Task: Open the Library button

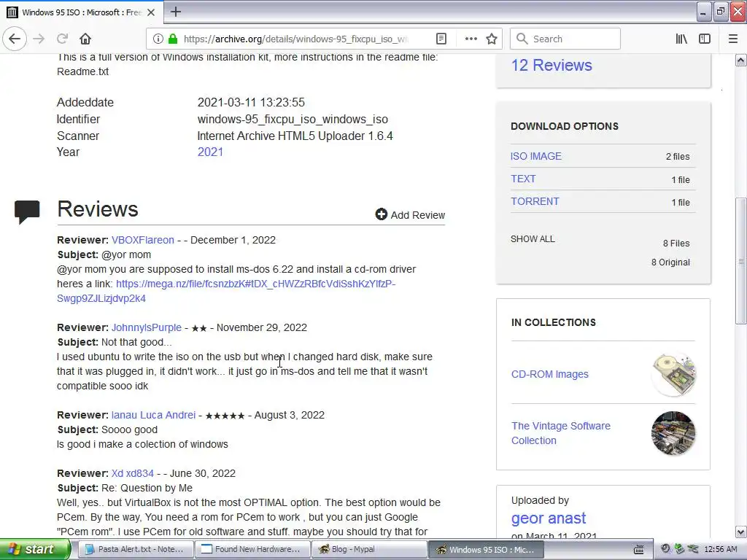Action: pyautogui.click(x=681, y=39)
